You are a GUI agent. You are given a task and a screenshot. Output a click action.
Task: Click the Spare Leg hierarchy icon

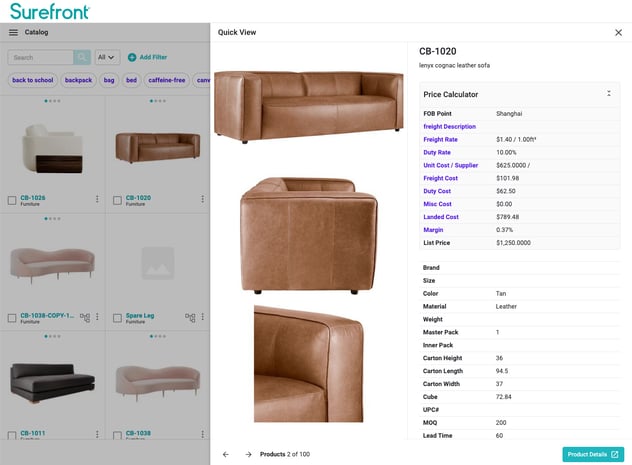(x=190, y=318)
